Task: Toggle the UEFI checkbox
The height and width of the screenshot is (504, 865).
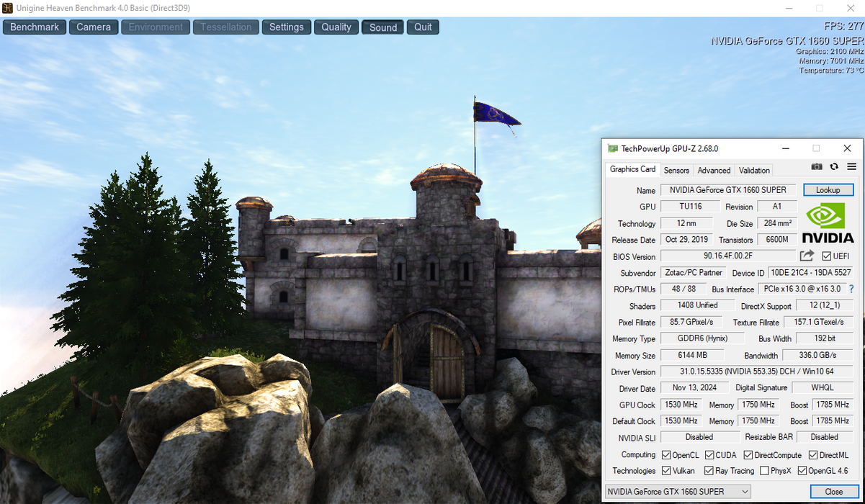Action: pyautogui.click(x=827, y=256)
